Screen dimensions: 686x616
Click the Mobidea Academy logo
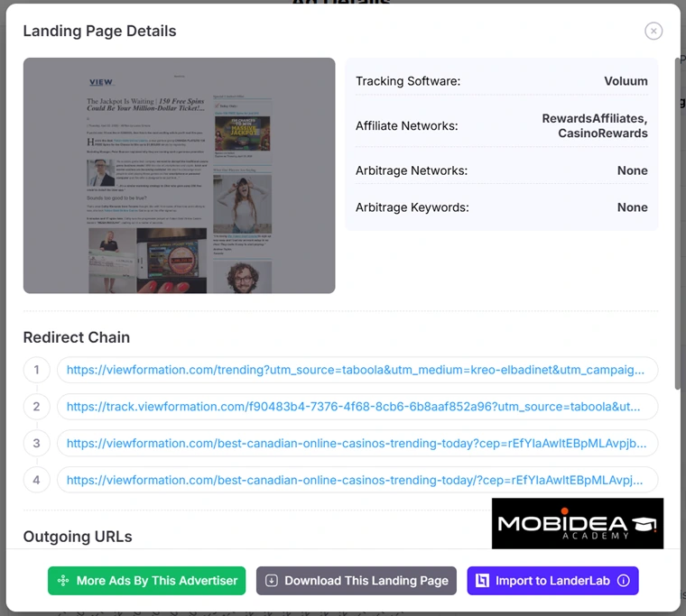point(578,523)
